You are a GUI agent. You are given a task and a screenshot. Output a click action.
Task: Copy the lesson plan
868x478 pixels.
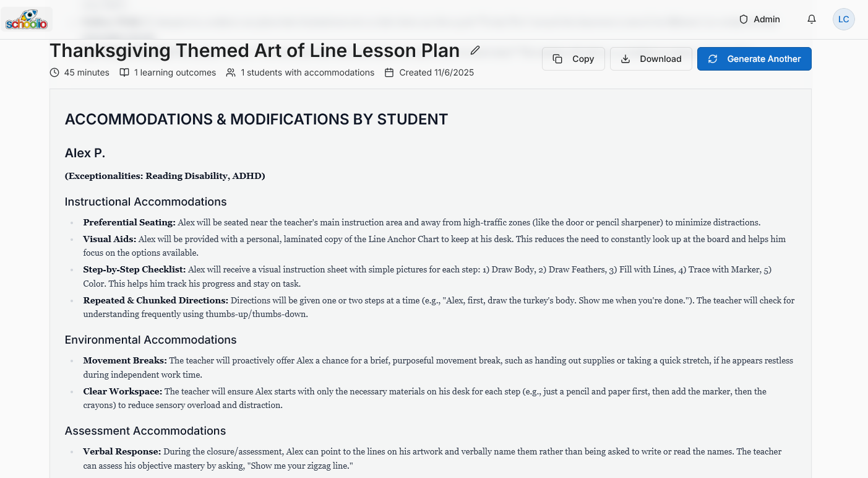pos(573,58)
